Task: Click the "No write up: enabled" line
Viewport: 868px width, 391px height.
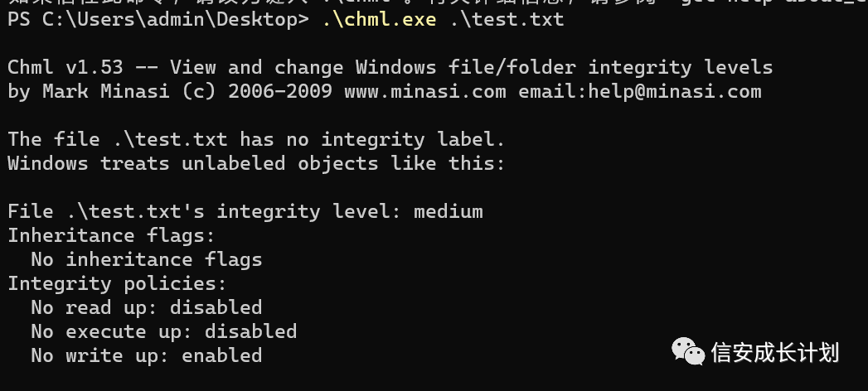Action: point(147,355)
